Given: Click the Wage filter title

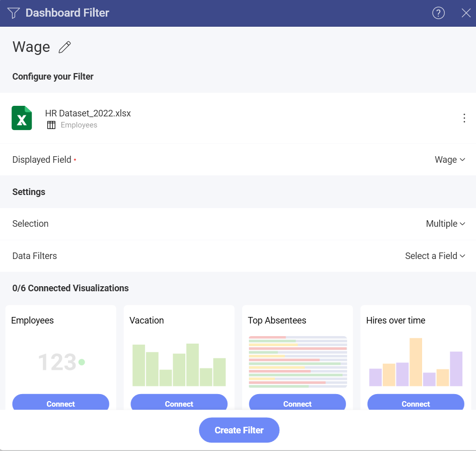Looking at the screenshot, I should 31,47.
